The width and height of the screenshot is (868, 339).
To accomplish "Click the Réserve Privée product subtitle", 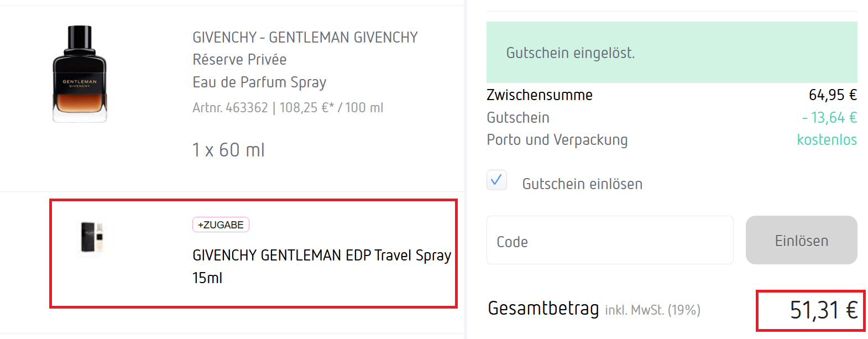I will [x=239, y=60].
